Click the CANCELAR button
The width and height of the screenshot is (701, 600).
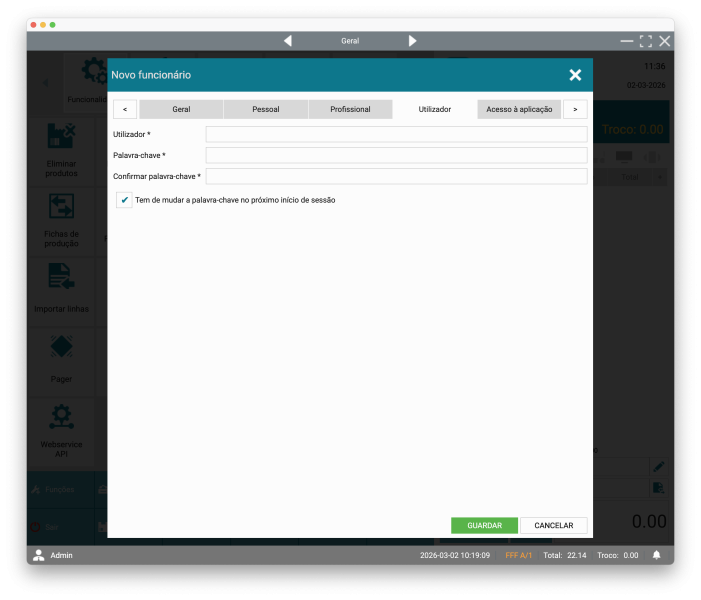[x=553, y=525]
